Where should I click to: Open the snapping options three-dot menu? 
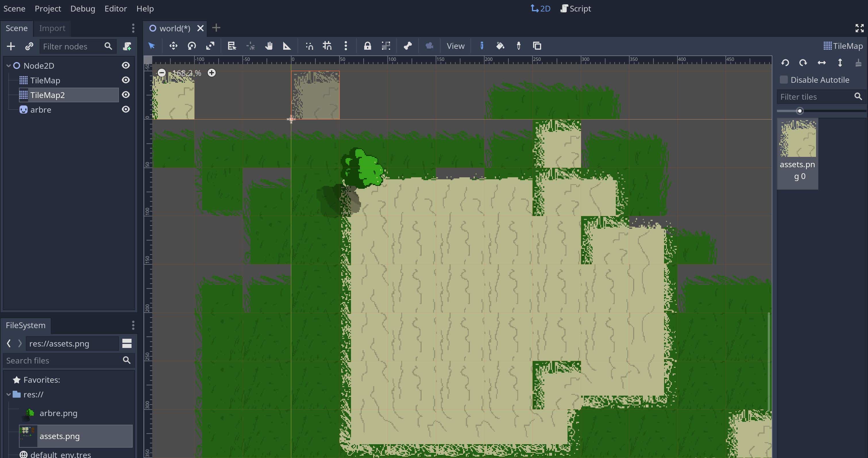(x=346, y=46)
